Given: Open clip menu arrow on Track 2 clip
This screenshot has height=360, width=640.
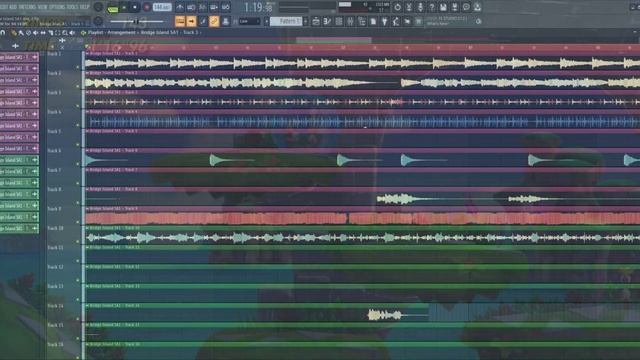Looking at the screenshot, I should click(87, 73).
